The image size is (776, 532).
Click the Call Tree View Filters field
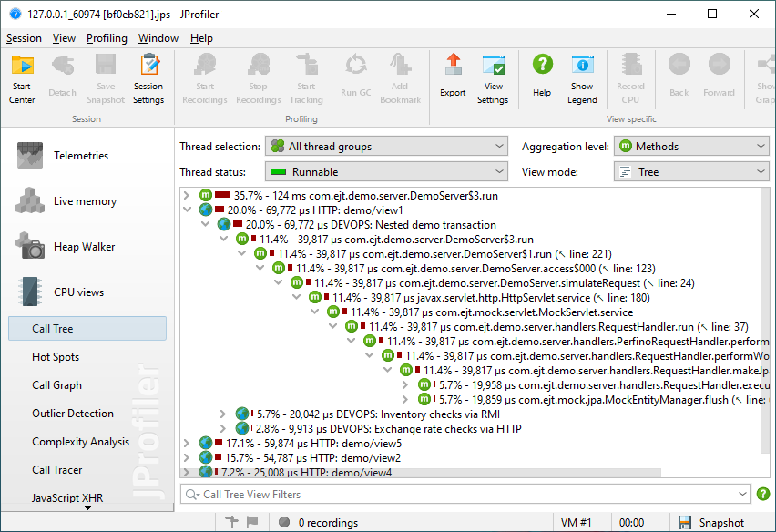click(465, 494)
